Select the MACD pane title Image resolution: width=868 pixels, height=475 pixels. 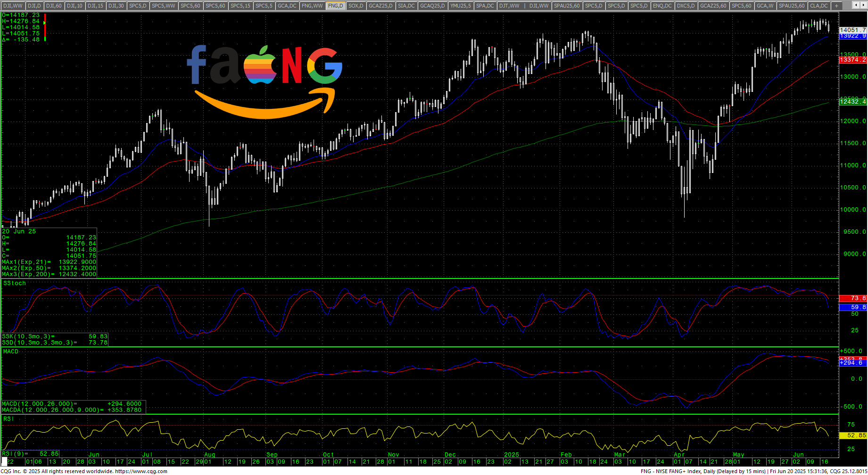(11, 352)
